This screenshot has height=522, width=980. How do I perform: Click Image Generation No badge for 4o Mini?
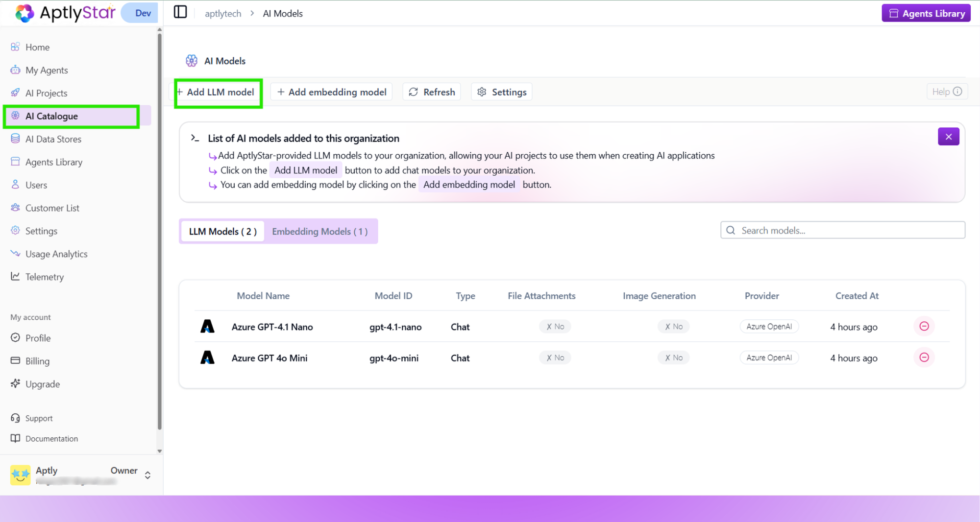674,358
